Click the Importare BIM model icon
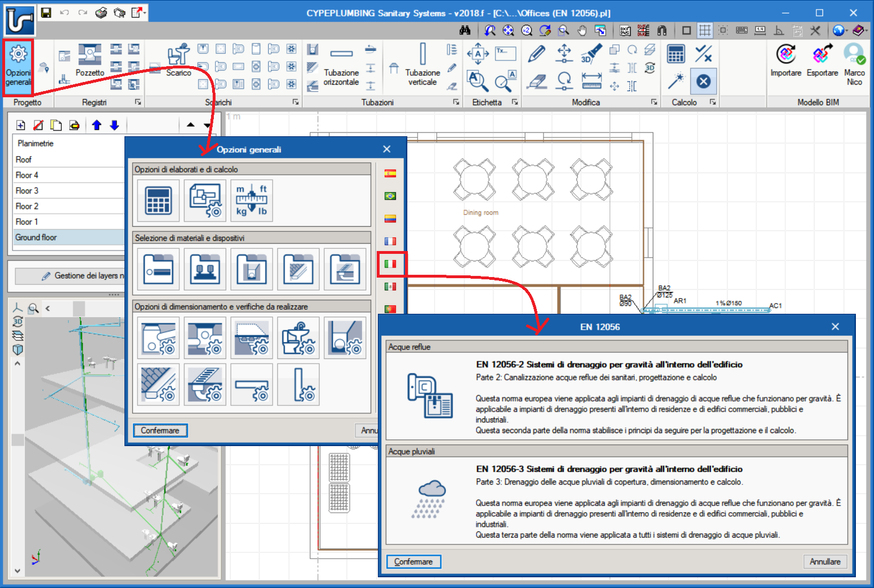874x588 pixels. [x=786, y=61]
